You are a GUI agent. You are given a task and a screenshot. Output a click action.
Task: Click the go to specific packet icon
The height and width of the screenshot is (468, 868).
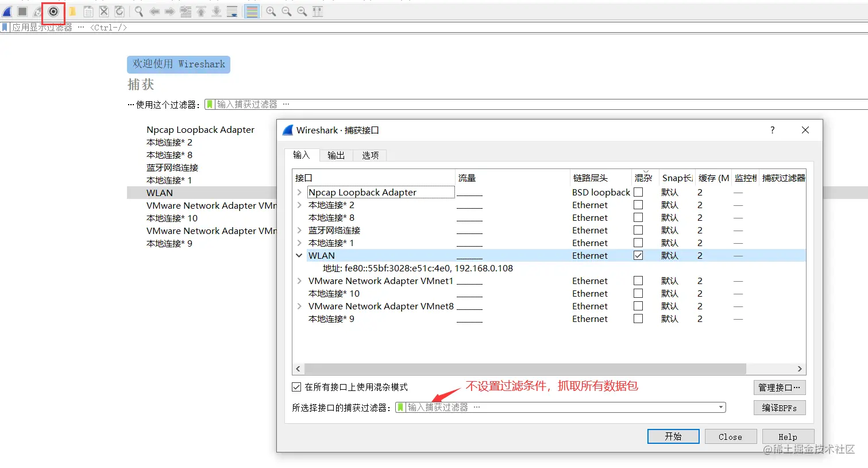[x=186, y=11]
